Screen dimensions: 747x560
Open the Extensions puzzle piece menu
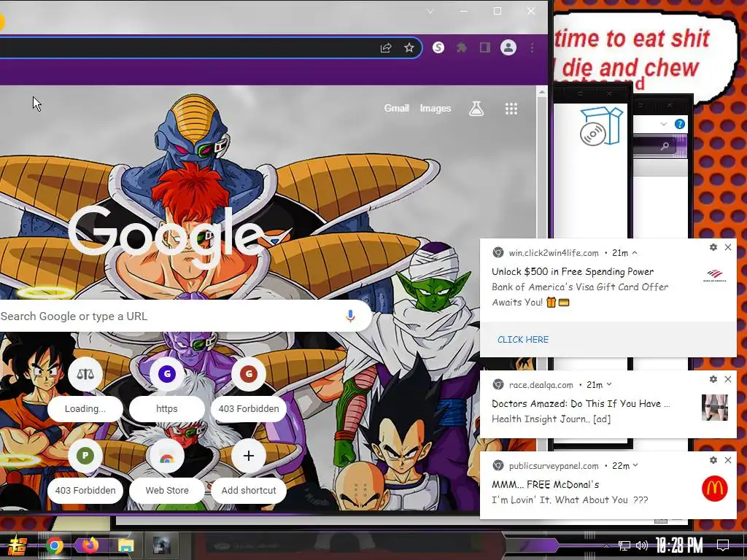pyautogui.click(x=462, y=47)
